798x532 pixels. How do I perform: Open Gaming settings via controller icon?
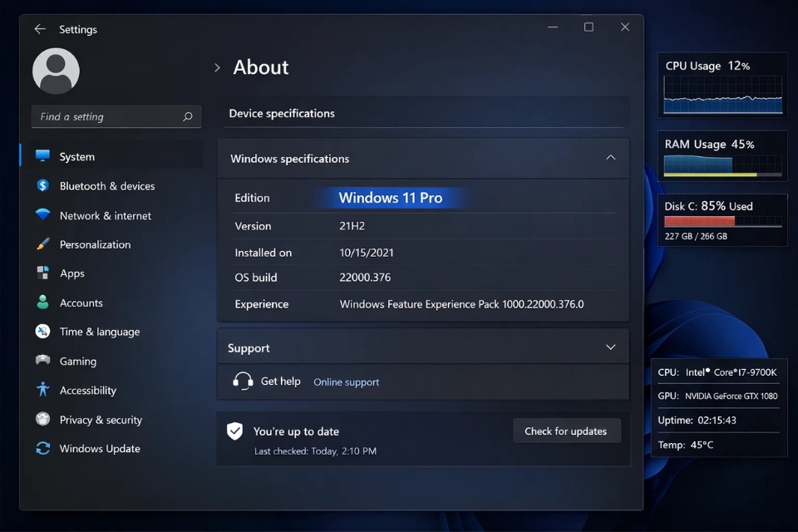(43, 361)
